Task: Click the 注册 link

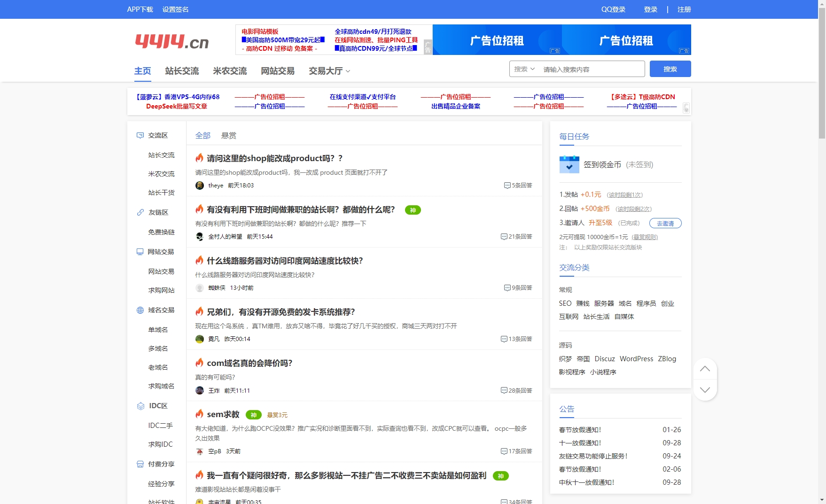Action: pyautogui.click(x=684, y=9)
